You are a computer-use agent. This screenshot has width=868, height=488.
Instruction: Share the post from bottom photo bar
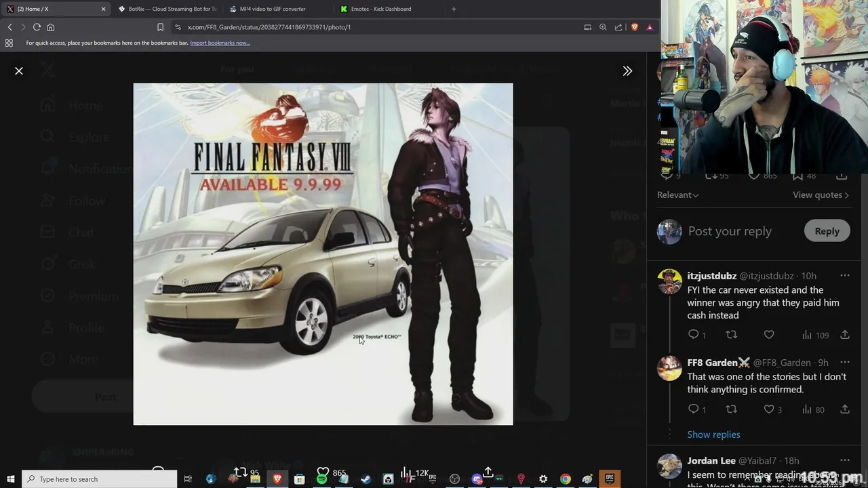(488, 472)
